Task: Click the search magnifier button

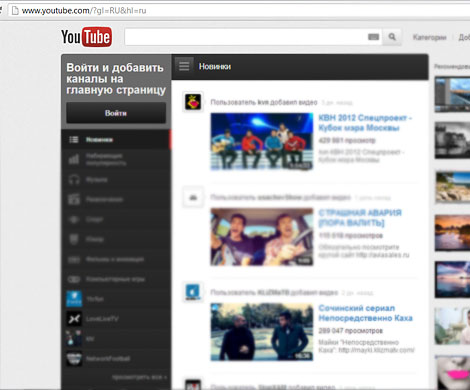Action: point(392,37)
